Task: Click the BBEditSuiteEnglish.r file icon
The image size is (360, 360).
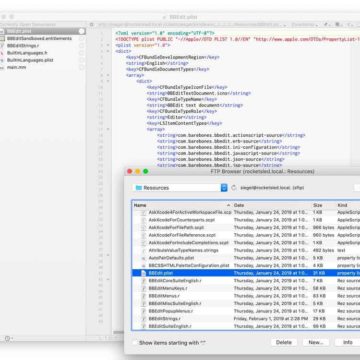Action: (143, 326)
